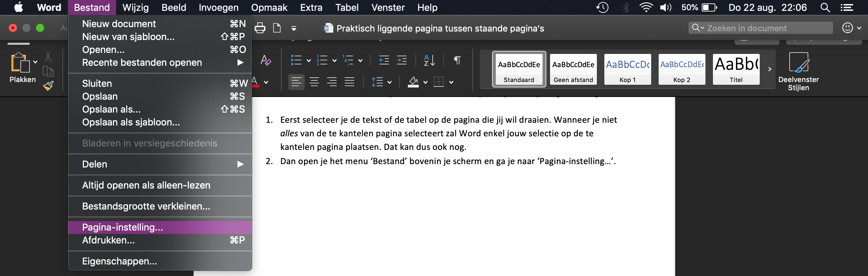Choose Afdrukken... menu item
Screen dimensions: 868x276
pyautogui.click(x=160, y=240)
